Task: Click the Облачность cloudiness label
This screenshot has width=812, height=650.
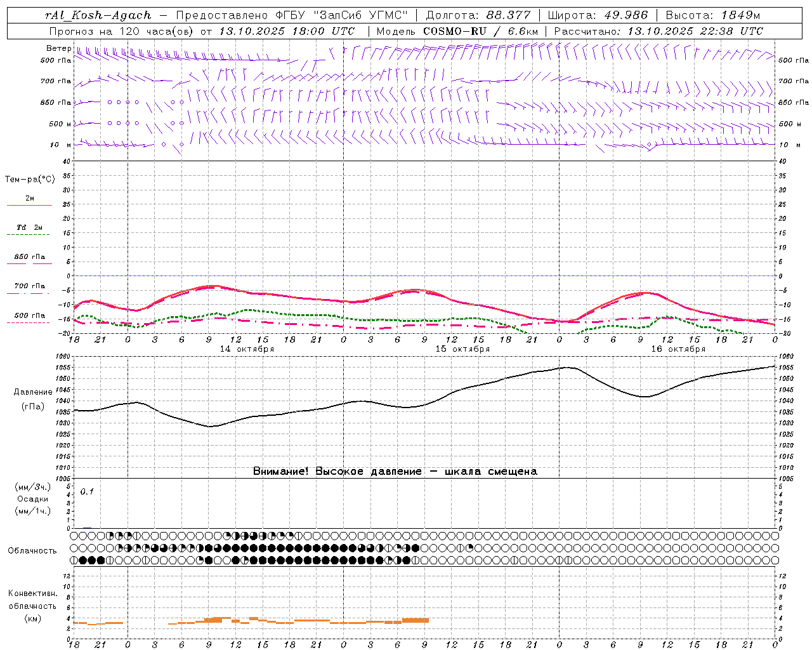Action: pos(32,551)
